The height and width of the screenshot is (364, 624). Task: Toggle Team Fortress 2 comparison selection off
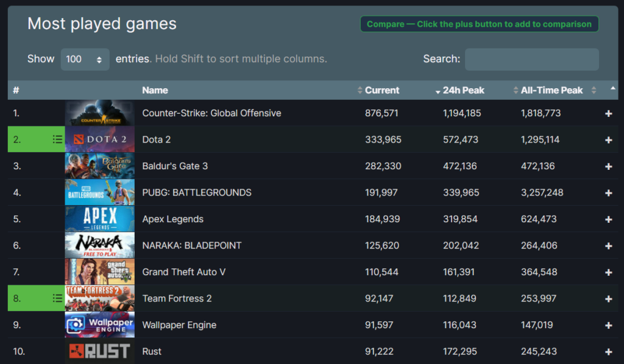[x=608, y=299]
